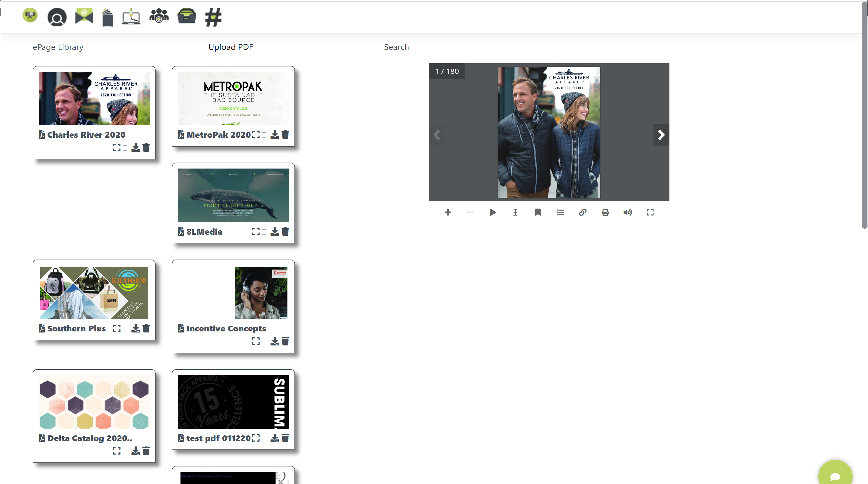Open Charles River 2020 in fullscreen

[117, 147]
